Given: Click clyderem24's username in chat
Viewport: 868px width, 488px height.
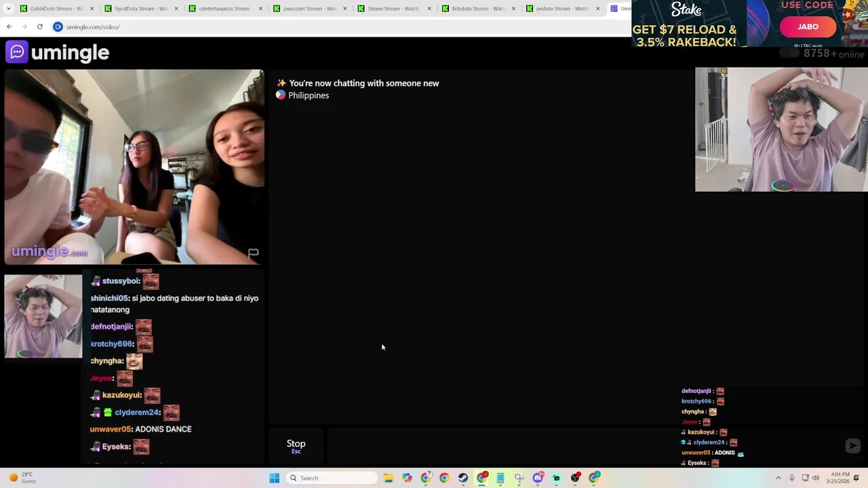Looking at the screenshot, I should coord(136,412).
